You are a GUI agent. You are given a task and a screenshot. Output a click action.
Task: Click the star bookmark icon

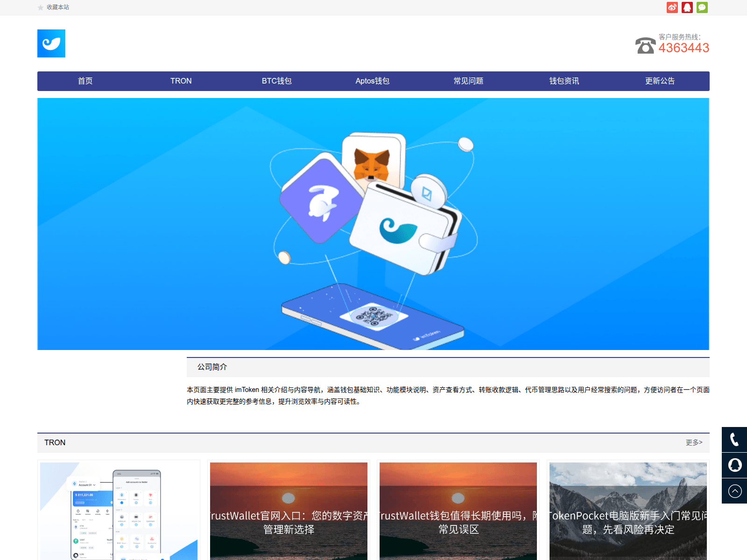click(41, 7)
